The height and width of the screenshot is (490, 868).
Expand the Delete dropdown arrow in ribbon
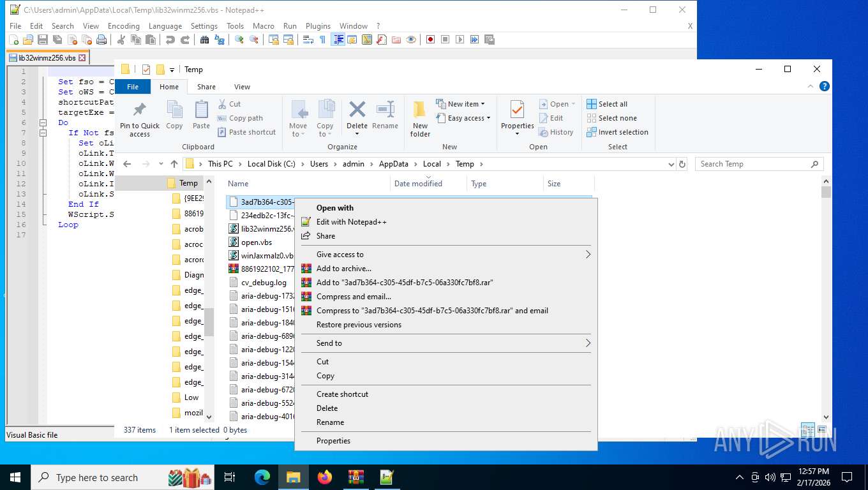(x=357, y=133)
